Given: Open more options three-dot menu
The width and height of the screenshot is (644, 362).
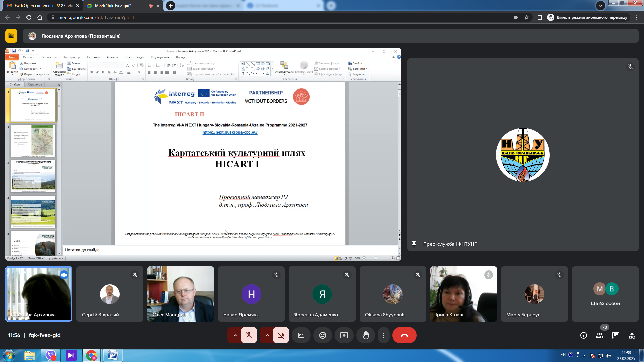Looking at the screenshot, I should coord(384,335).
